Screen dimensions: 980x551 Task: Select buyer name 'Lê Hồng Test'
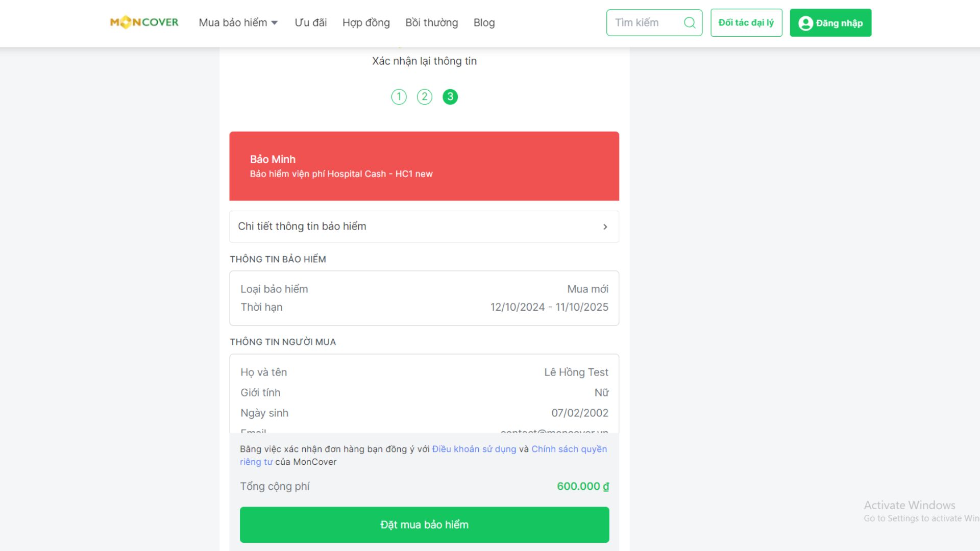click(576, 372)
